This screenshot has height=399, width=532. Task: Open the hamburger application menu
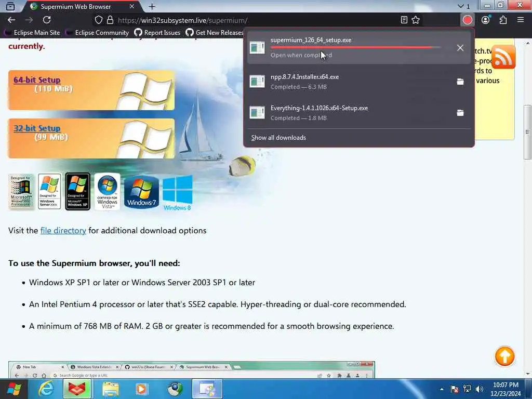tap(521, 20)
